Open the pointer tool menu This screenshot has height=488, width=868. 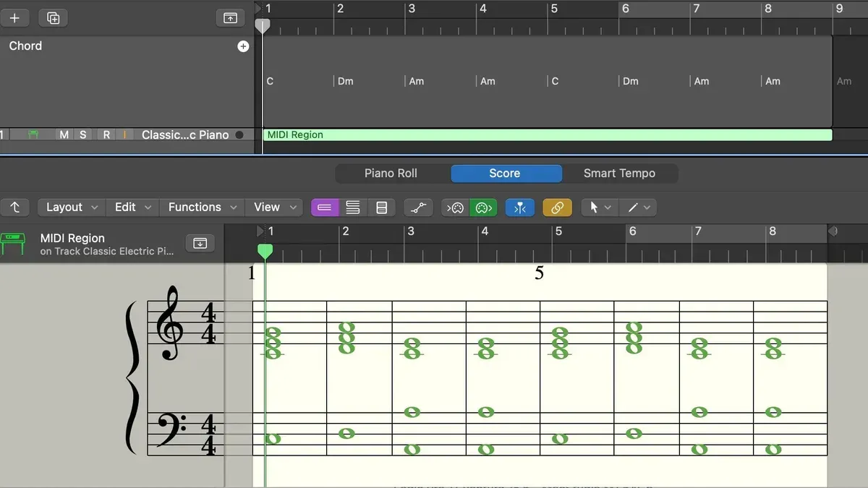click(x=600, y=207)
